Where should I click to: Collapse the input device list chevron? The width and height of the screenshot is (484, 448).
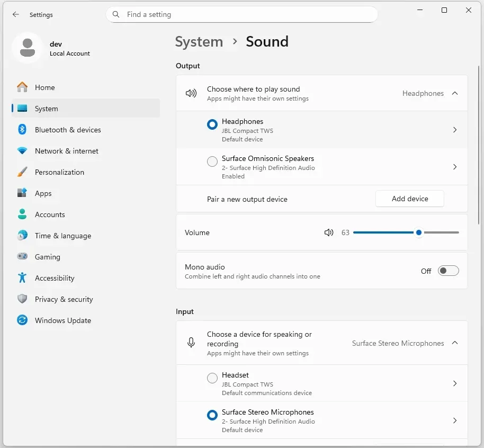(455, 343)
